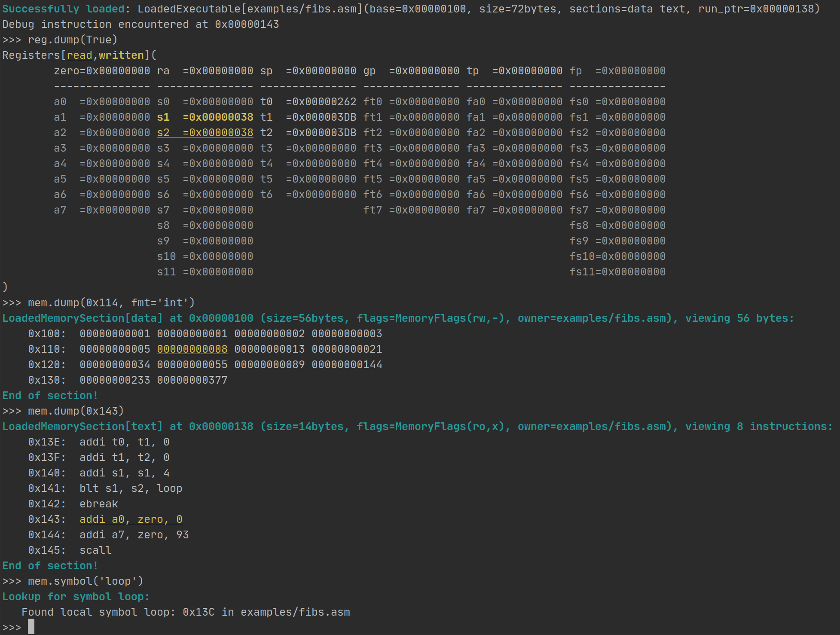Screen dimensions: 840x635
Task: Click the sp register entry
Action: coord(309,71)
